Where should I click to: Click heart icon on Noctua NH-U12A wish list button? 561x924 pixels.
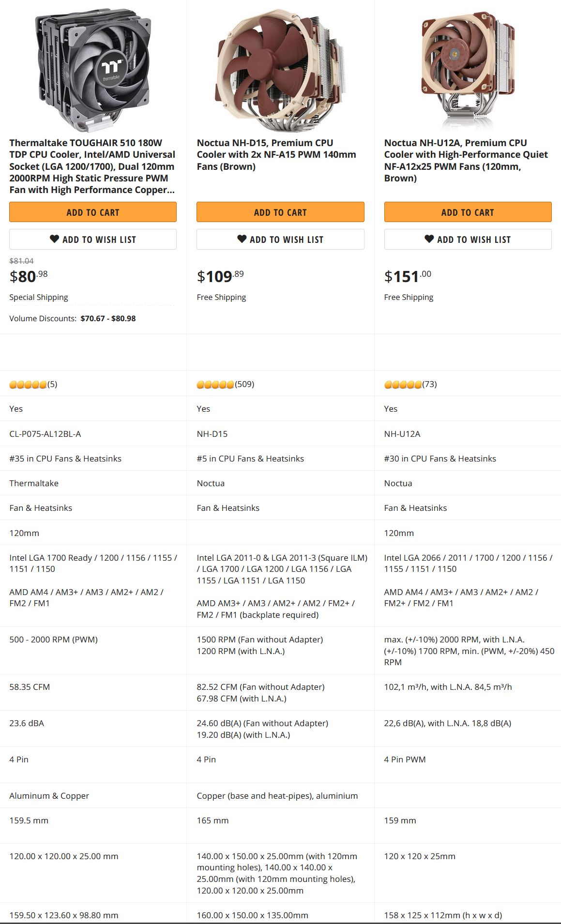click(429, 239)
